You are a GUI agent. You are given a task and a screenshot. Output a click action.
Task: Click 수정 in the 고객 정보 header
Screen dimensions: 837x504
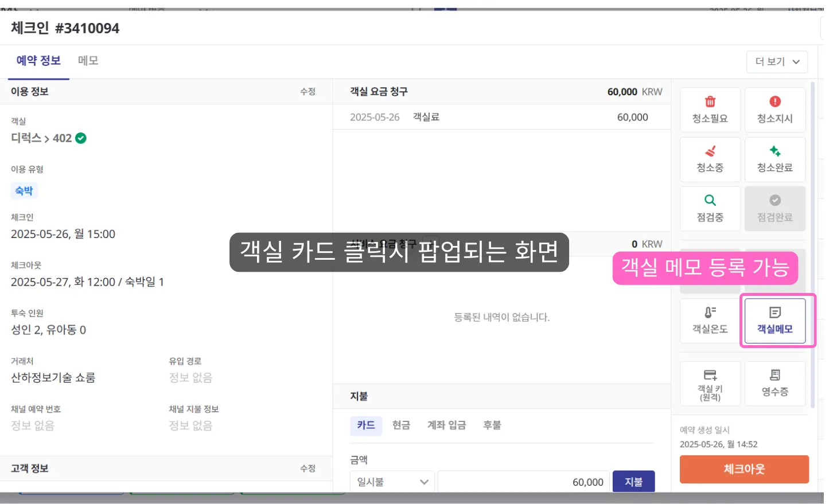[x=308, y=469]
